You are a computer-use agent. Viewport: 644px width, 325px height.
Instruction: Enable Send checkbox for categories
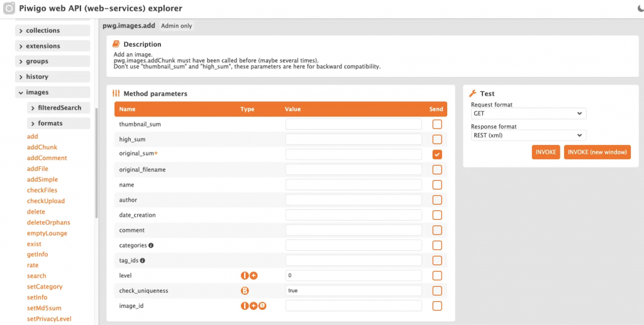point(437,245)
